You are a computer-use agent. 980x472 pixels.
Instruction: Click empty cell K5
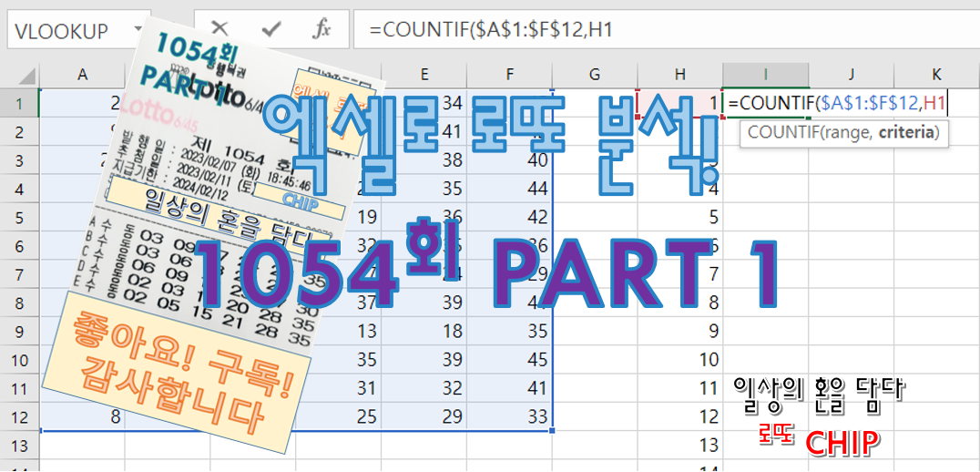click(936, 218)
